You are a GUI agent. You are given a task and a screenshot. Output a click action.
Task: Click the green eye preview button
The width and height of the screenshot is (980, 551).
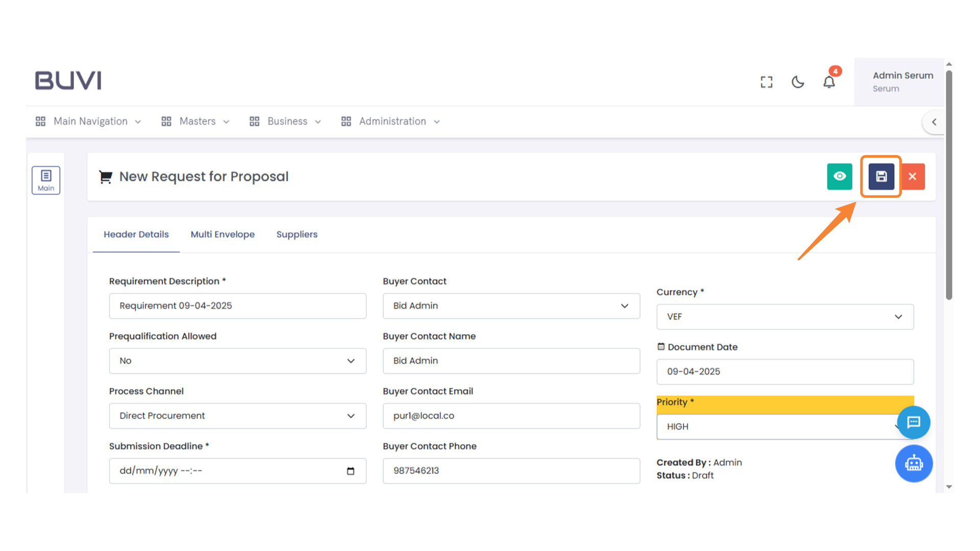point(840,177)
